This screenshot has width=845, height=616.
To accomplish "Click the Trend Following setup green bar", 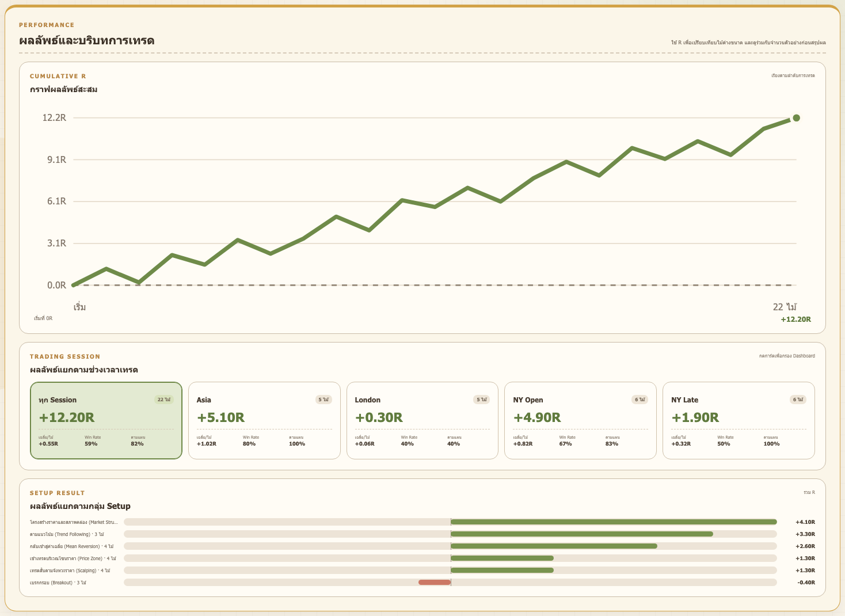I will point(582,534).
